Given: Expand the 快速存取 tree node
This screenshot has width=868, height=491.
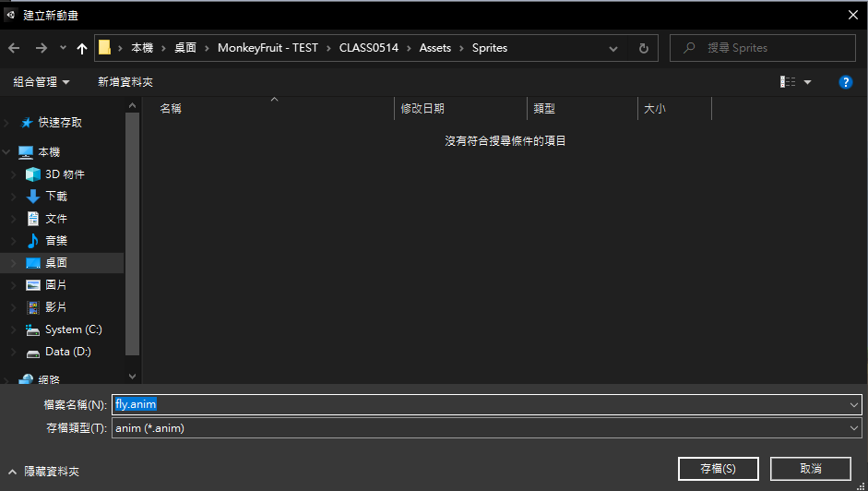Looking at the screenshot, I should pyautogui.click(x=7, y=123).
